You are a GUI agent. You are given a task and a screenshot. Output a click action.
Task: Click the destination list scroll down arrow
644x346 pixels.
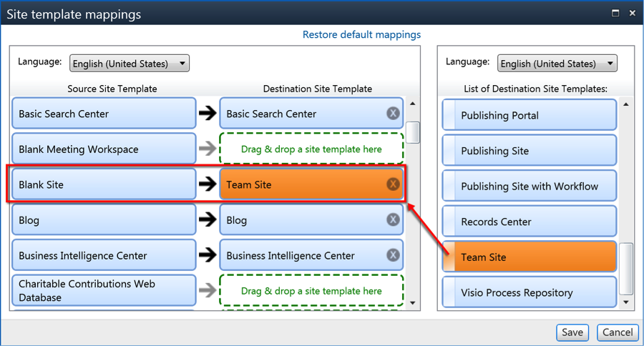(626, 302)
